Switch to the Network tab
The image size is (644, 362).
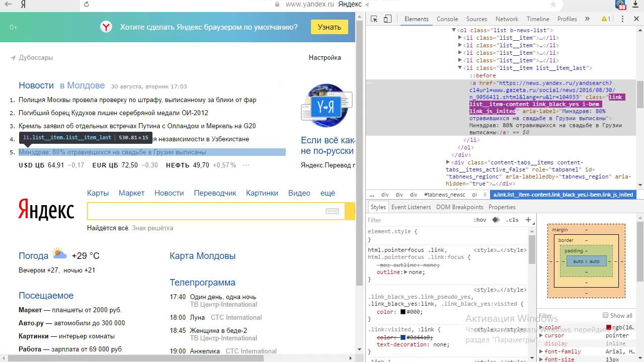tap(507, 19)
